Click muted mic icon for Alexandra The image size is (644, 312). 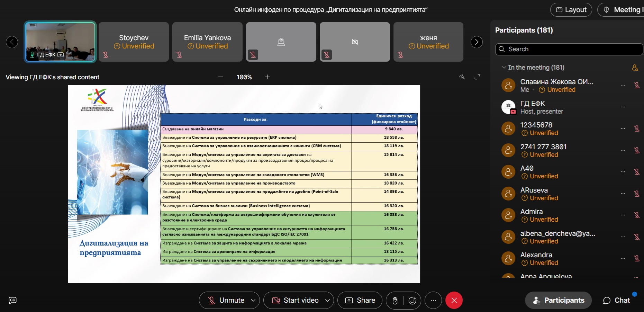point(637,258)
